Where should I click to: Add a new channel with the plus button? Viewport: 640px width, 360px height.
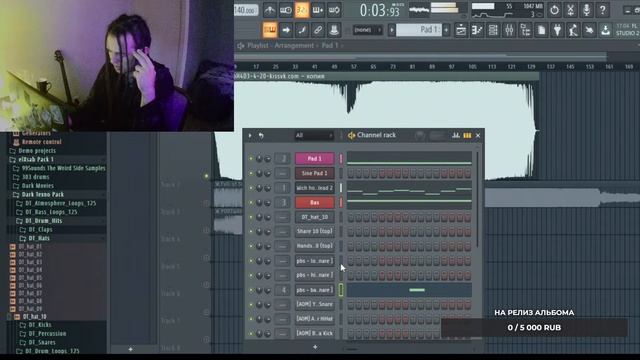[315, 347]
